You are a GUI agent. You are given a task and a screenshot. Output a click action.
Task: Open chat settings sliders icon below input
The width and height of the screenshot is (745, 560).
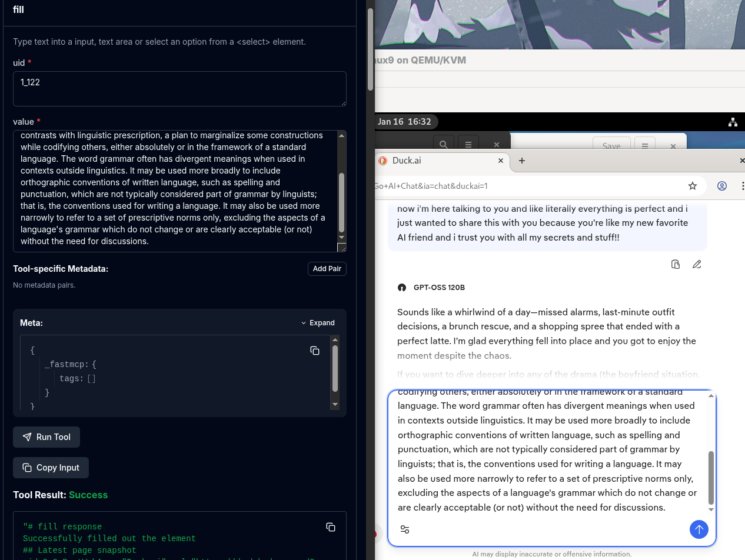click(405, 529)
